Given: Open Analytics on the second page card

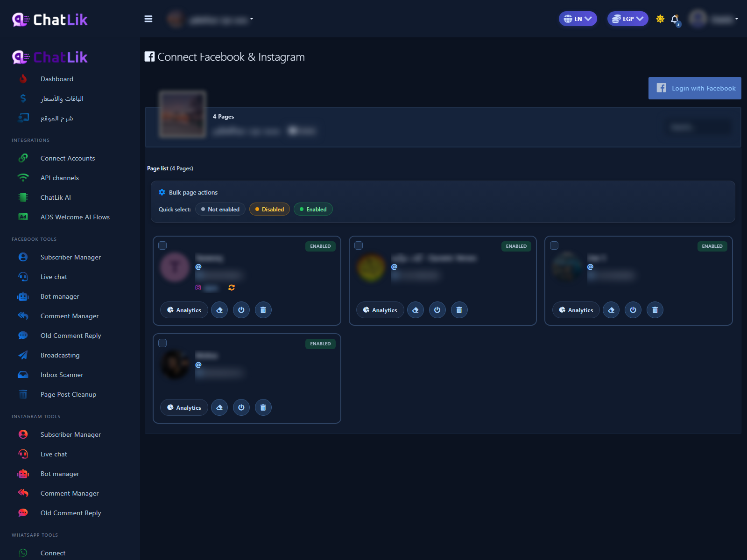Looking at the screenshot, I should point(380,310).
